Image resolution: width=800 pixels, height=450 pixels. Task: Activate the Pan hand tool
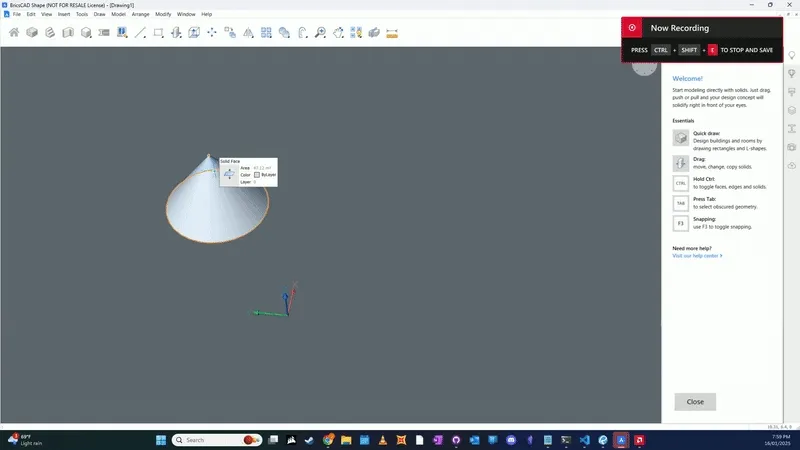(338, 33)
